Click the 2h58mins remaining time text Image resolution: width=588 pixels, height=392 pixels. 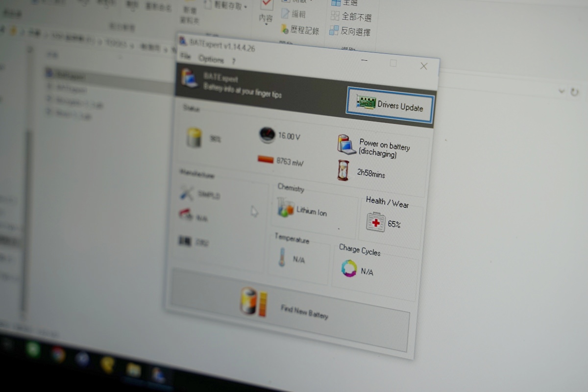point(371,173)
